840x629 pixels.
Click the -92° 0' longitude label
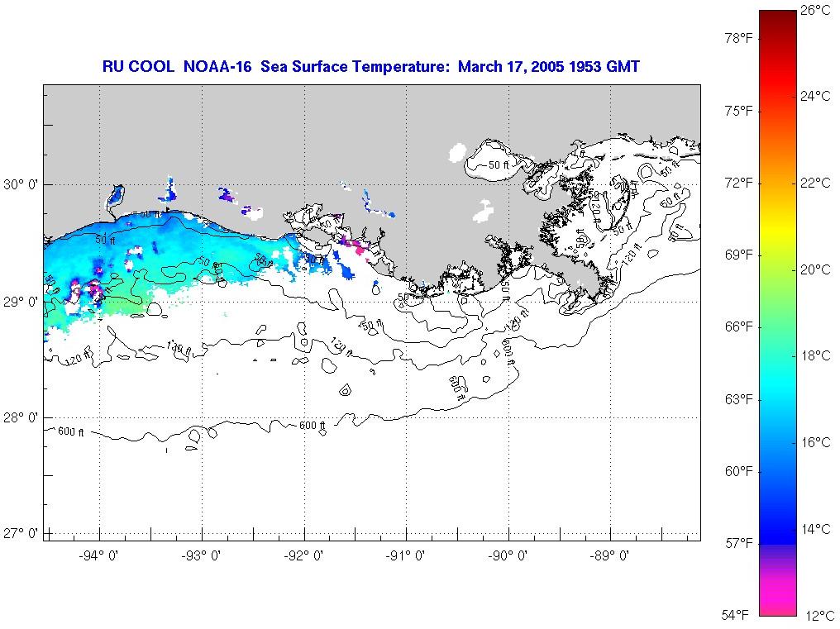coord(303,555)
